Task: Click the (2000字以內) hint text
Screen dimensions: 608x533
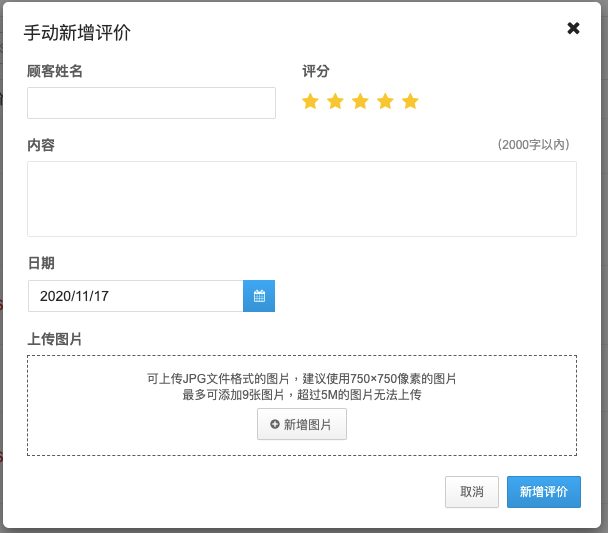Action: (x=534, y=145)
